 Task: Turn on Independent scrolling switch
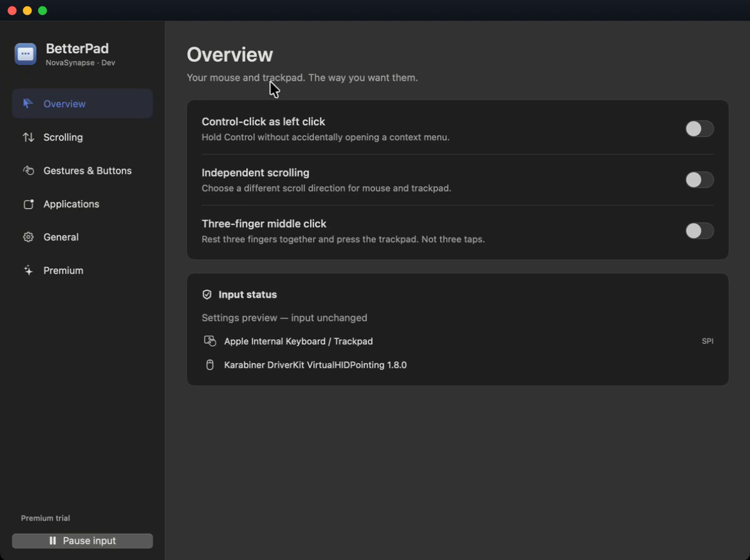[x=699, y=180]
